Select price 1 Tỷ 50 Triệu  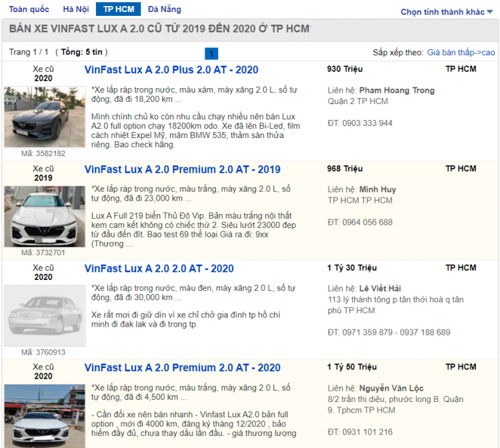point(352,367)
